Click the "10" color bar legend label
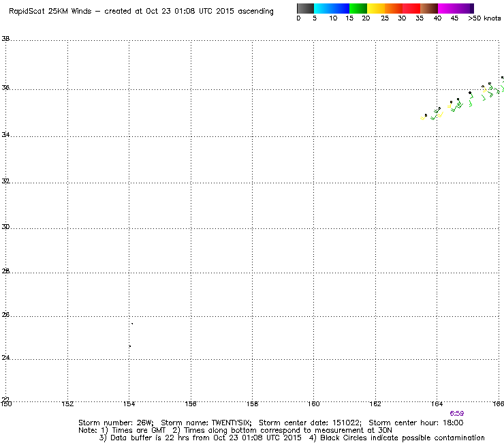The width and height of the screenshot is (504, 443). [333, 18]
